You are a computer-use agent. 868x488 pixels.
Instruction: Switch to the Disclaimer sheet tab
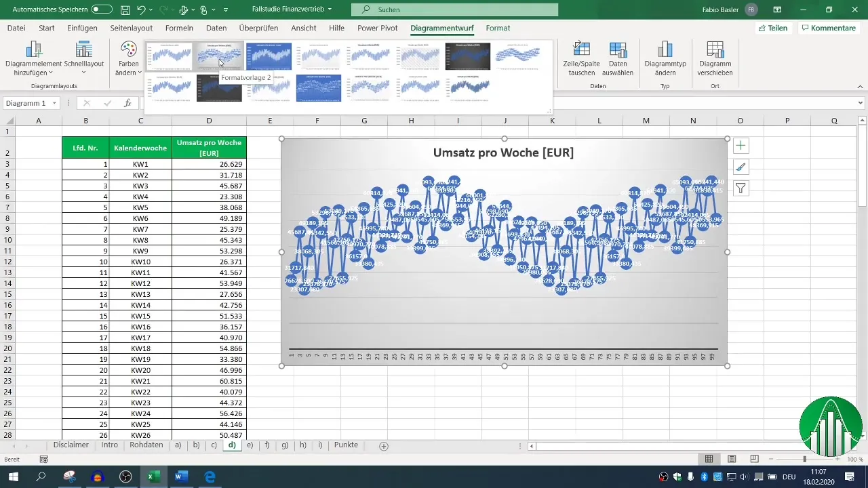click(x=71, y=445)
